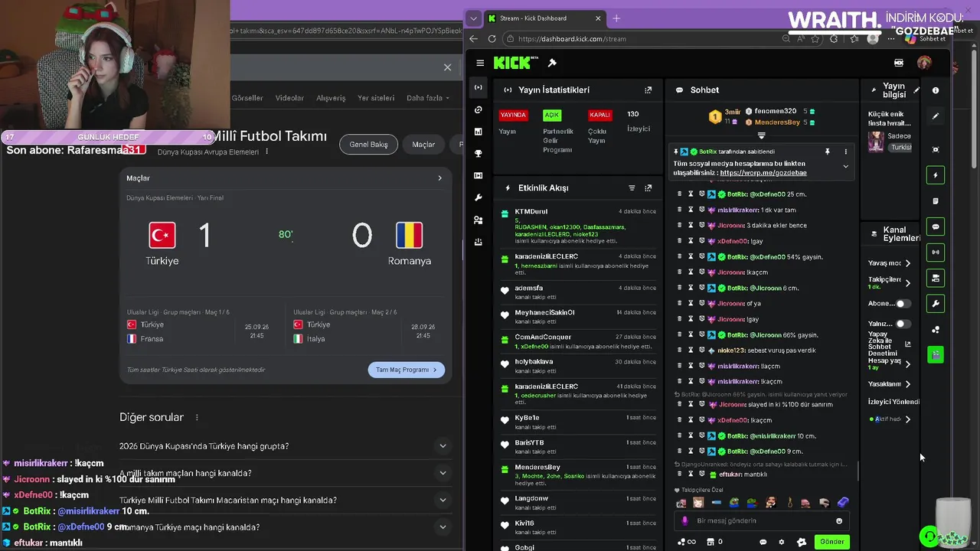The height and width of the screenshot is (551, 980).
Task: Open the worp.me/gozdebae link
Action: pos(763,173)
